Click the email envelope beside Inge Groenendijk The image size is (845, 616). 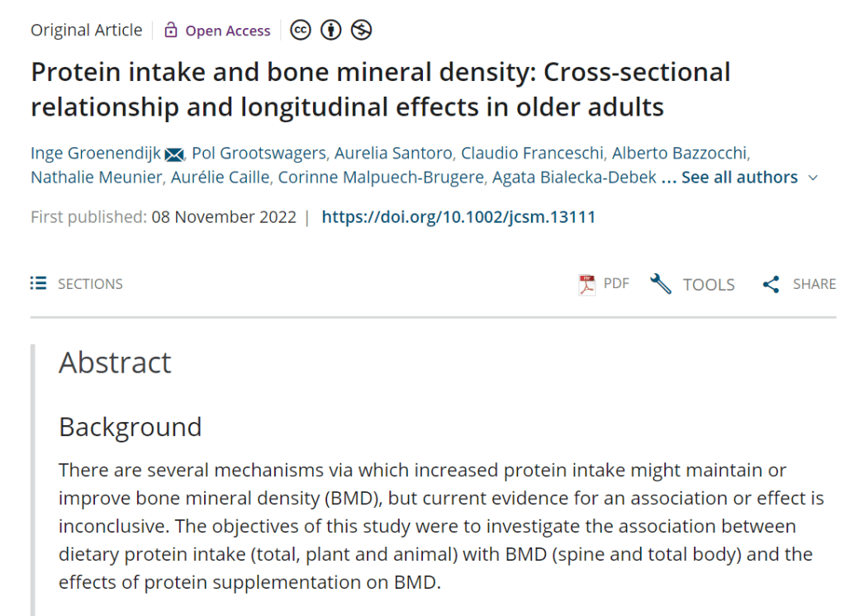point(173,154)
